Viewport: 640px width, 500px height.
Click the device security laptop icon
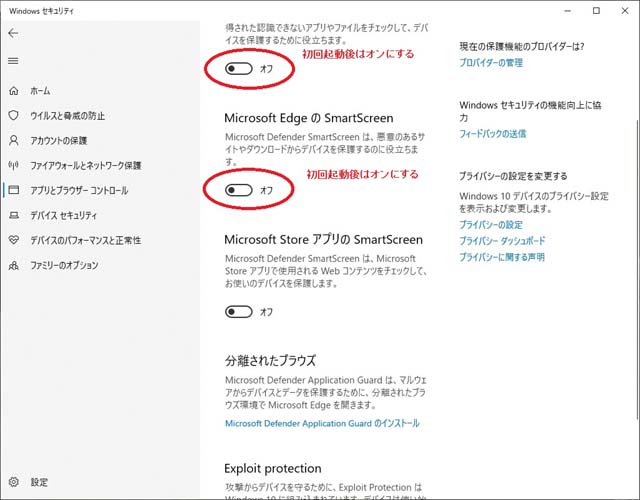point(13,215)
